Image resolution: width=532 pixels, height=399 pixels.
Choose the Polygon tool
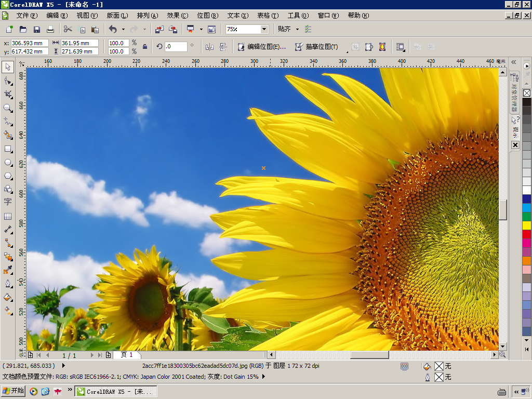click(x=8, y=176)
